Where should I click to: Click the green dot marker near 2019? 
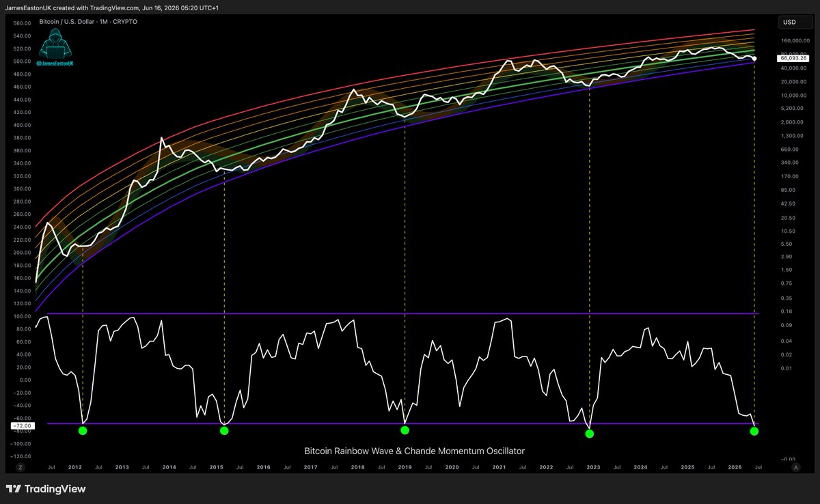click(x=405, y=430)
